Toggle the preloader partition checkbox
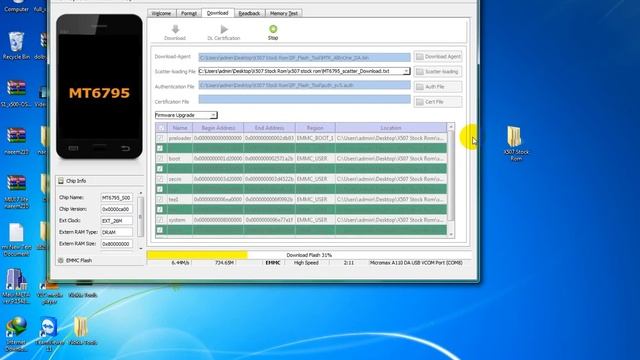The height and width of the screenshot is (360, 640). 160,138
